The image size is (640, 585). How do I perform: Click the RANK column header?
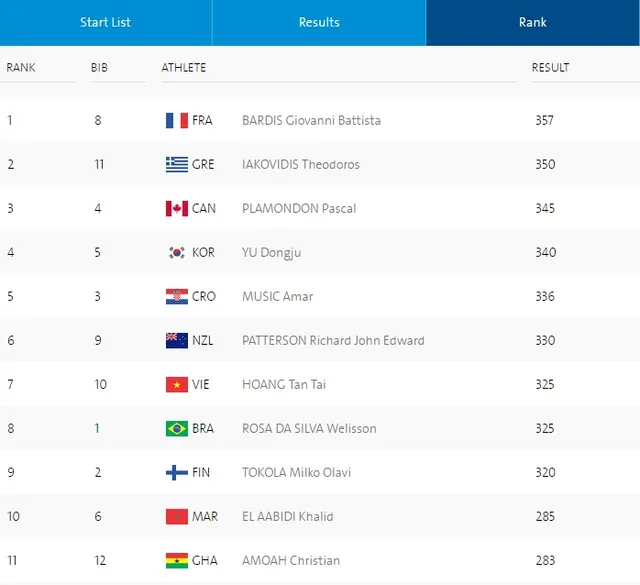tap(21, 68)
